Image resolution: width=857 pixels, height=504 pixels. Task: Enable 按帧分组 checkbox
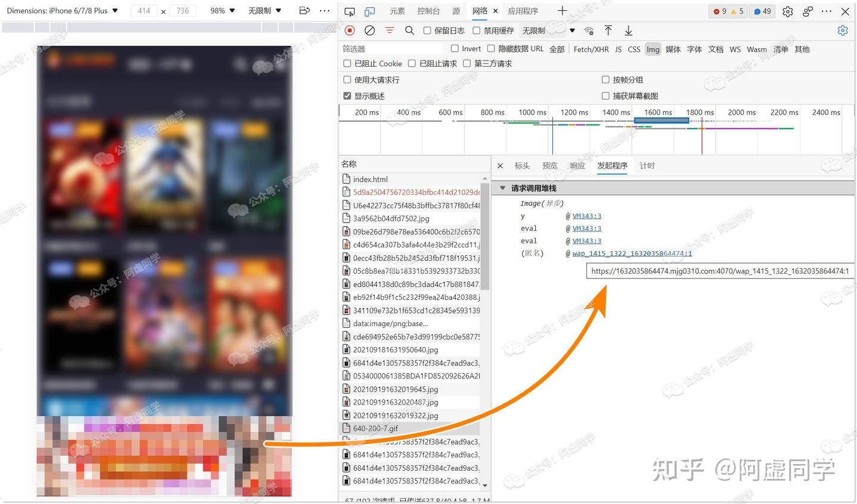[x=606, y=79]
